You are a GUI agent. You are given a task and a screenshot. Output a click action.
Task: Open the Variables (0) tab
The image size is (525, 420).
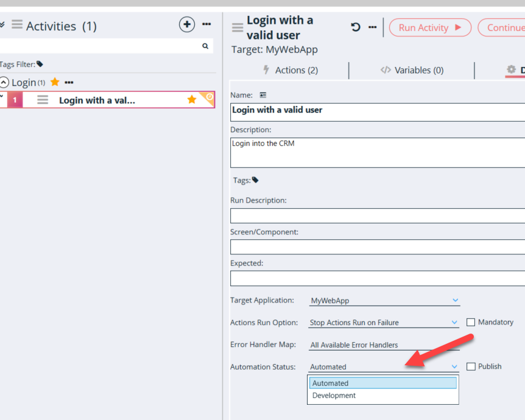tap(412, 71)
